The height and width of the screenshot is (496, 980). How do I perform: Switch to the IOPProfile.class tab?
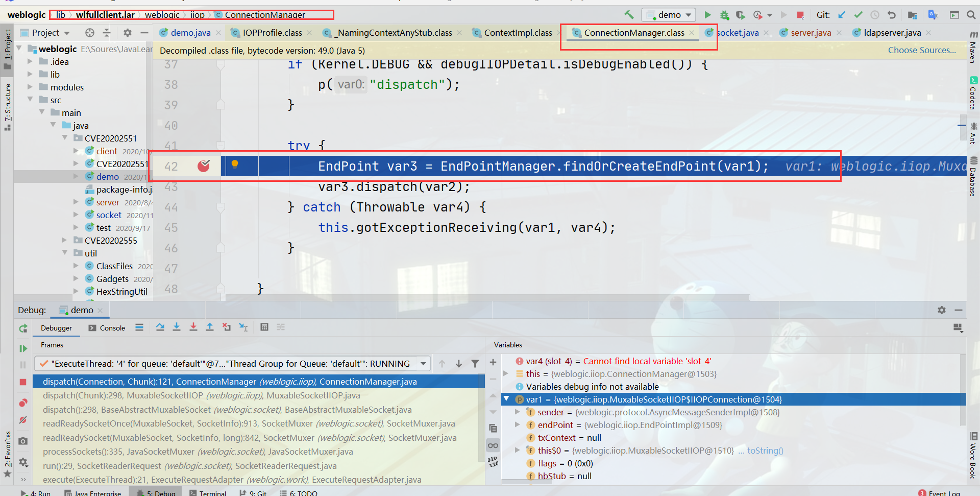[272, 33]
